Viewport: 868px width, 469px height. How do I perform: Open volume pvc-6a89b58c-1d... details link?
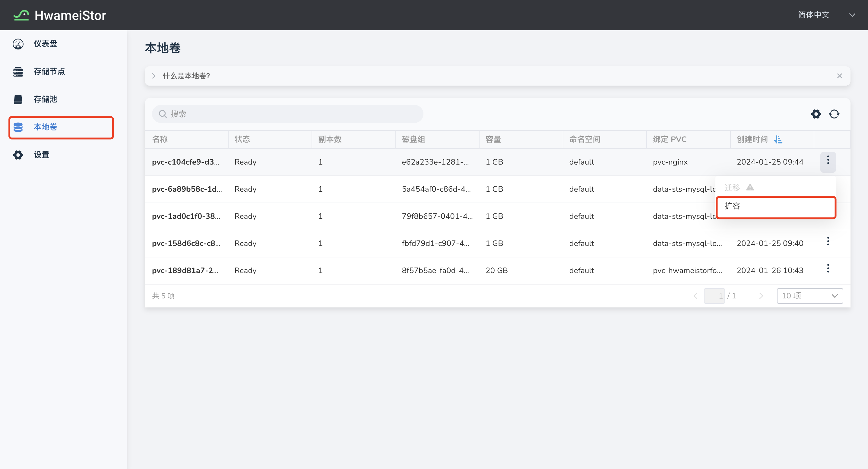point(187,189)
